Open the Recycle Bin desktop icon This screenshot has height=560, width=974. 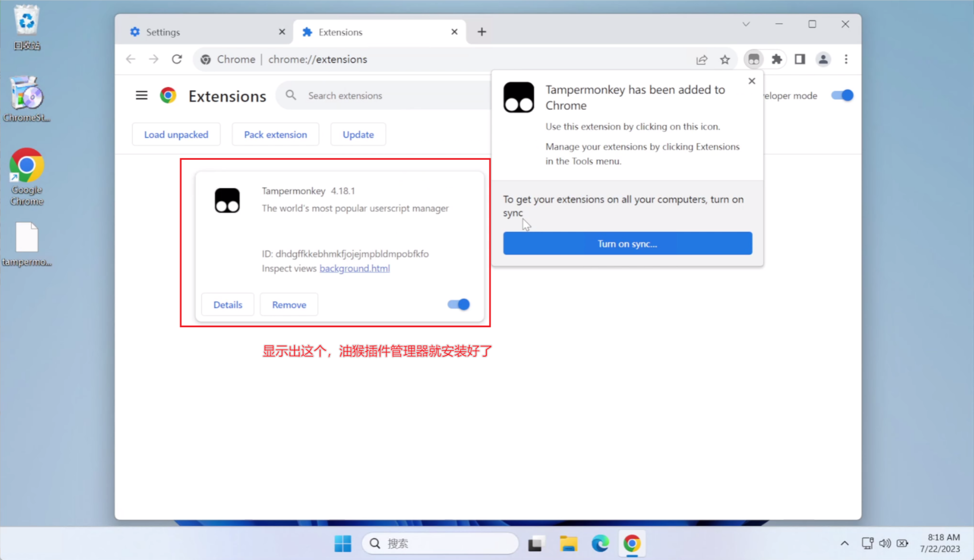click(x=27, y=27)
